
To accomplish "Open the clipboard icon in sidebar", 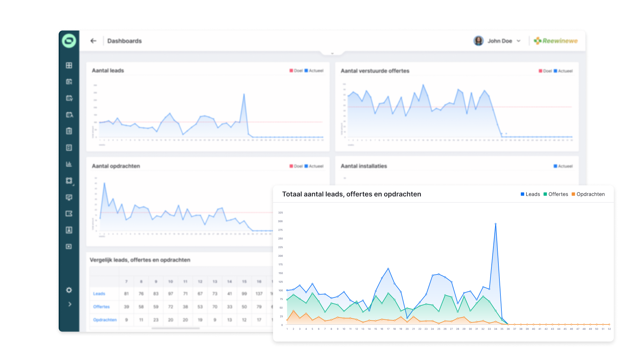I will coord(69,131).
